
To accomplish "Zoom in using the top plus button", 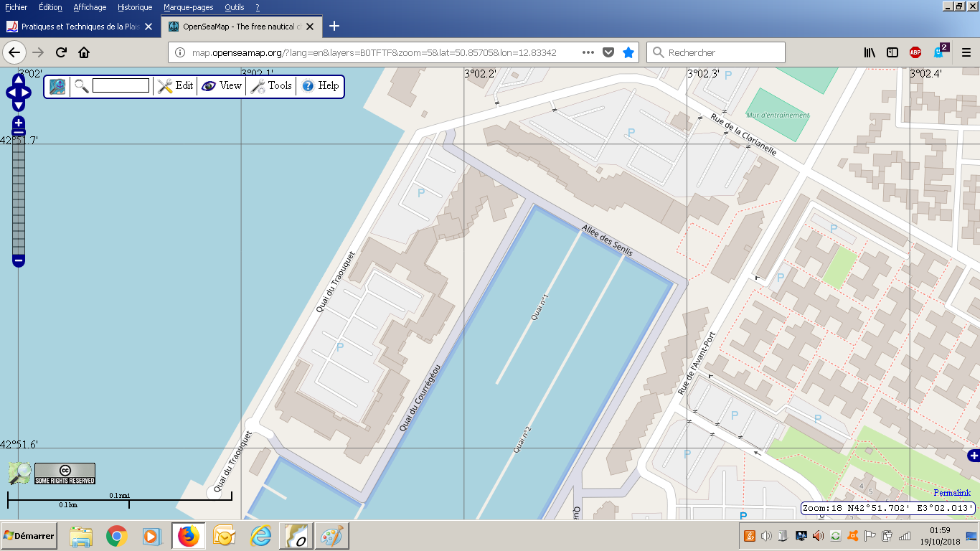I will (19, 123).
